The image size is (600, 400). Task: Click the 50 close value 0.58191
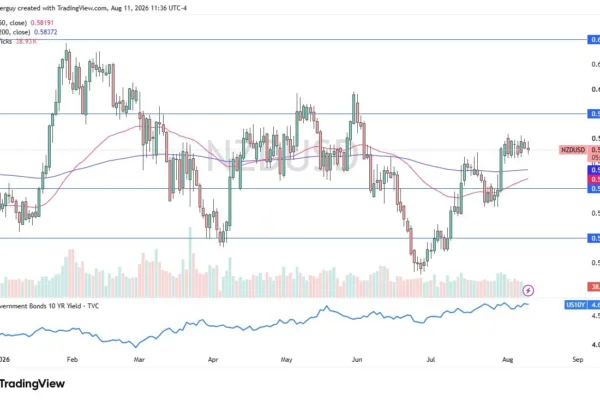coord(42,23)
